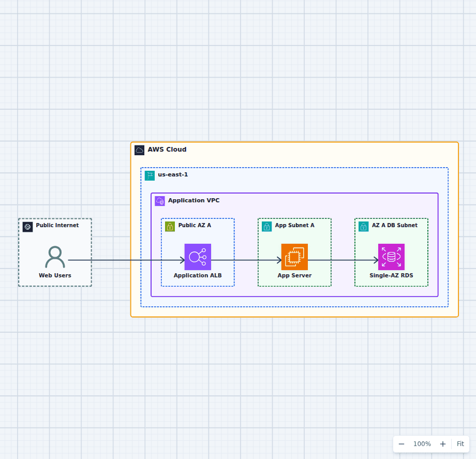Image resolution: width=476 pixels, height=459 pixels.
Task: Click the "Application ALB" node label
Action: click(x=198, y=275)
